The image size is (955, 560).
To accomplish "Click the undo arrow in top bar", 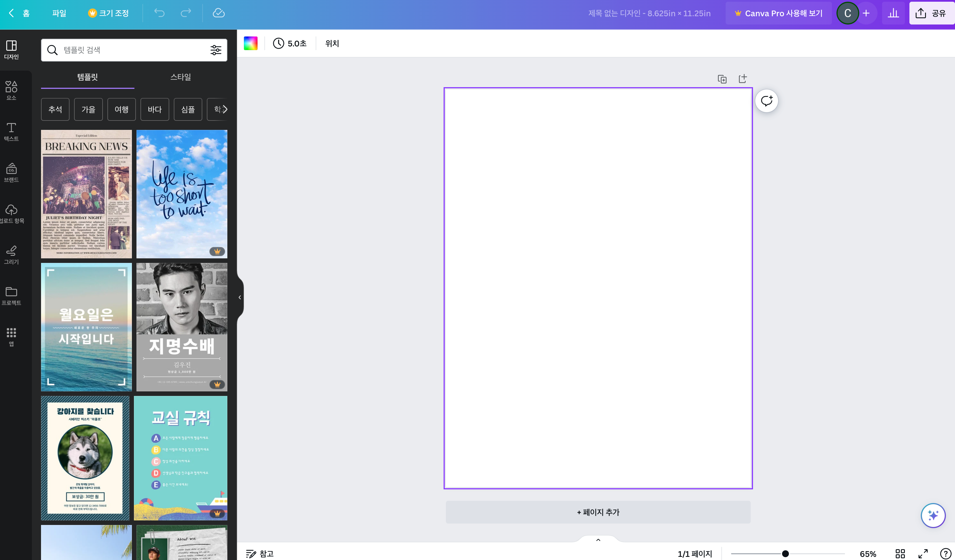I will [x=159, y=13].
